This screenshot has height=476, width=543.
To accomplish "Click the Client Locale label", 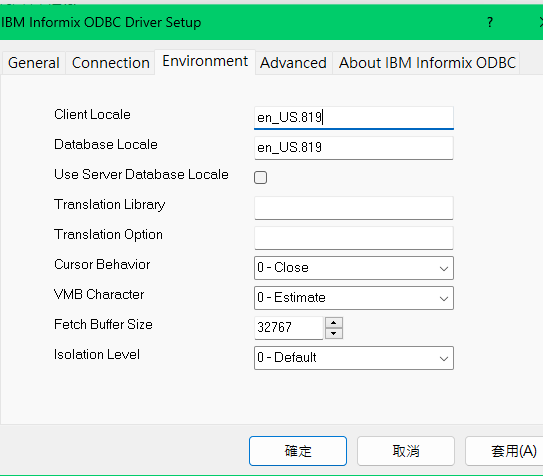I will 92,114.
